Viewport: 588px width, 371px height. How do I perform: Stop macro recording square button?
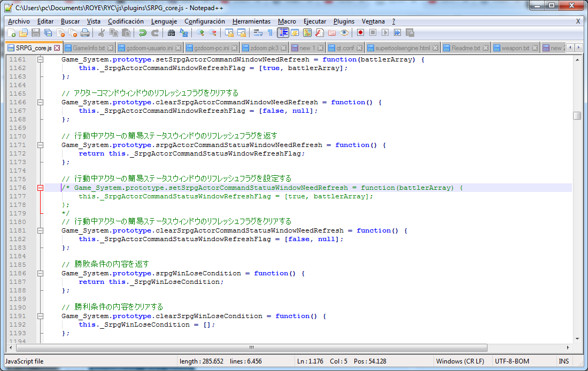(x=373, y=33)
